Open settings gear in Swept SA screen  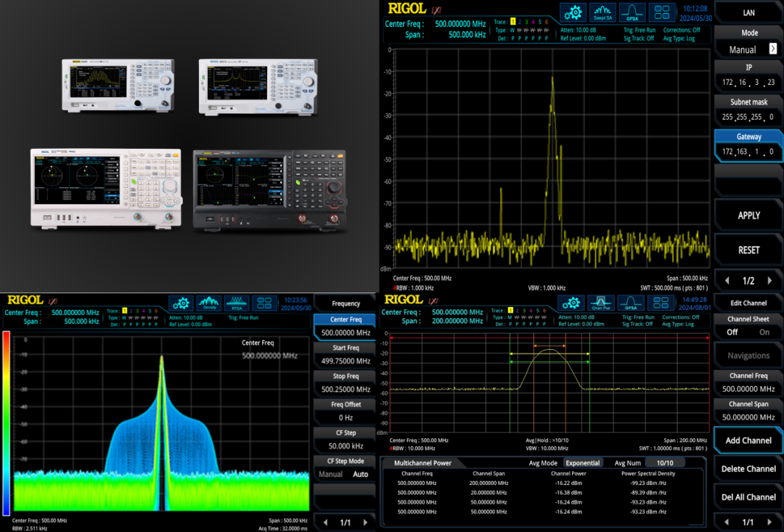[x=573, y=12]
